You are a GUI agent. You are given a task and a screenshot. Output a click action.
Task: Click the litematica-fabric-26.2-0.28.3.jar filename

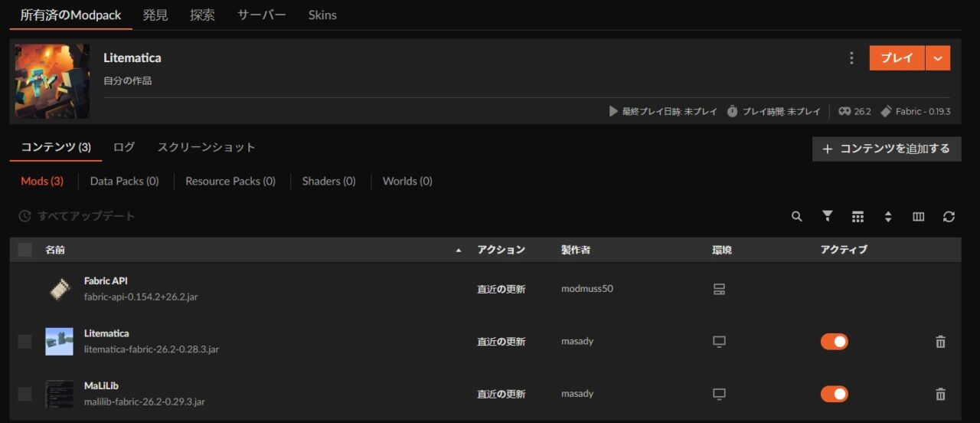click(152, 349)
